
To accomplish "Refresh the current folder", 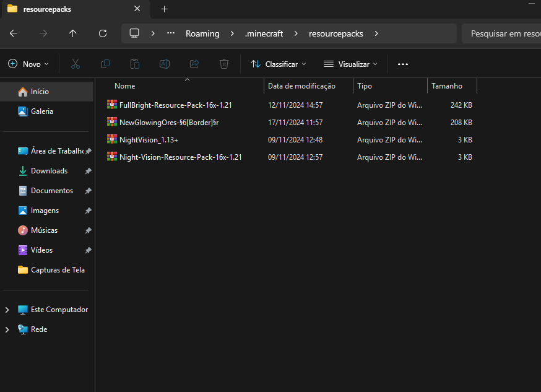I will 103,33.
